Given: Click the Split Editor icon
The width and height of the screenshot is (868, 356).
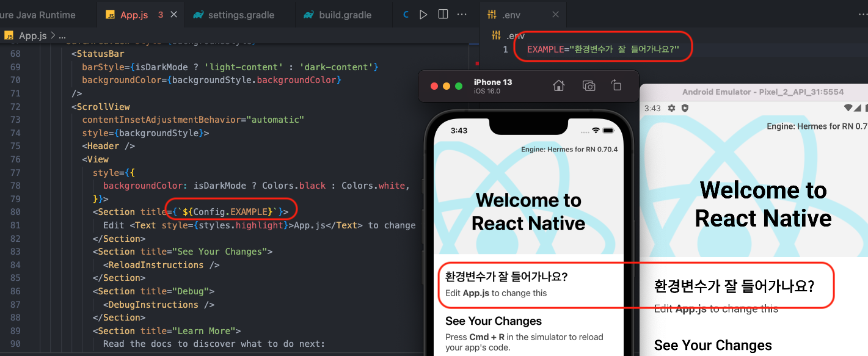Looking at the screenshot, I should 443,15.
